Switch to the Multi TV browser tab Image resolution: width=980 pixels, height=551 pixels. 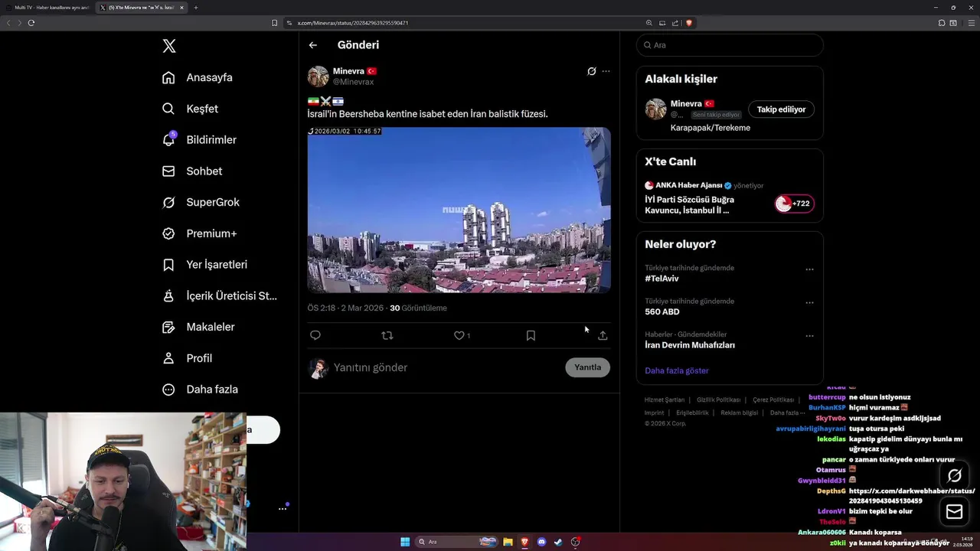(47, 8)
